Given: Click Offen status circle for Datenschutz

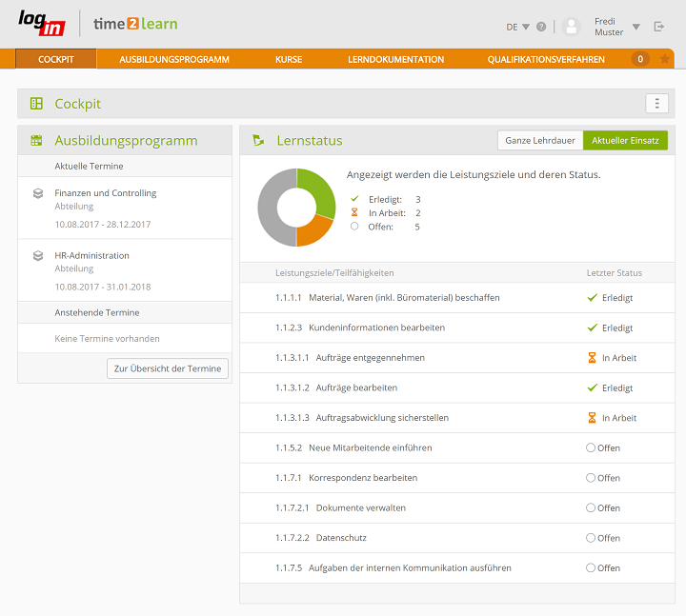Looking at the screenshot, I should [591, 538].
